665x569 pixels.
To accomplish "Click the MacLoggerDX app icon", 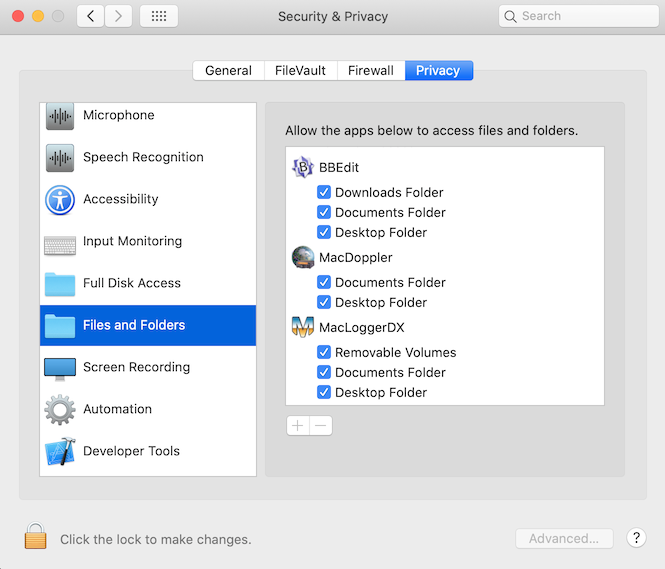I will [302, 328].
